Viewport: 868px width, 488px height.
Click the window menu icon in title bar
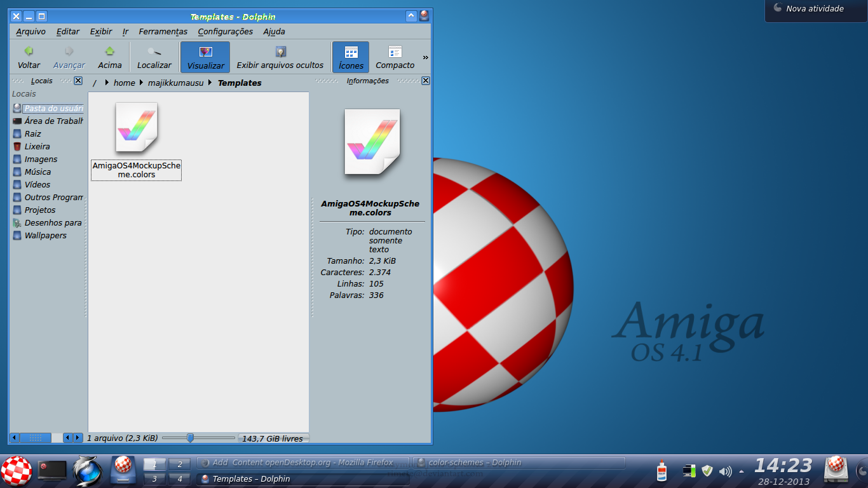point(424,17)
